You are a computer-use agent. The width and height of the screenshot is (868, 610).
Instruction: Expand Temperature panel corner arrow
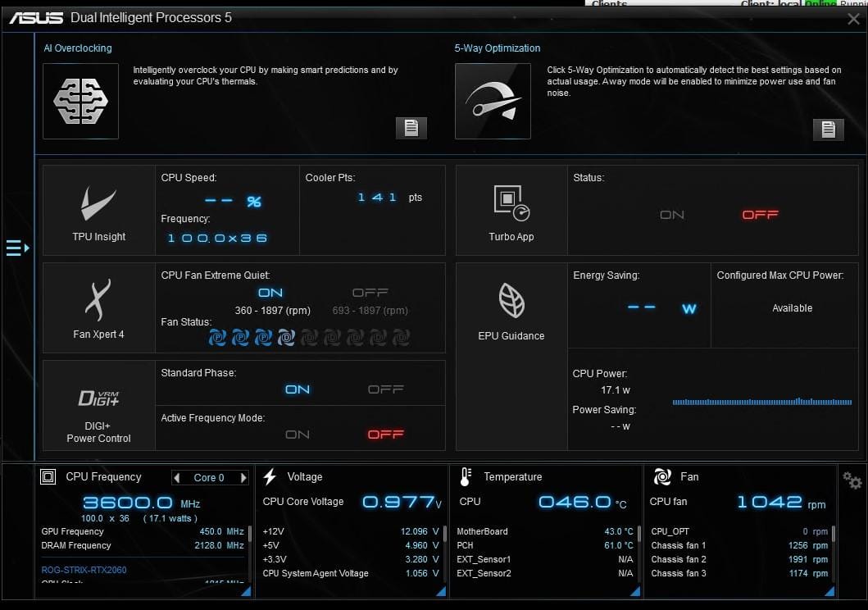(635, 592)
